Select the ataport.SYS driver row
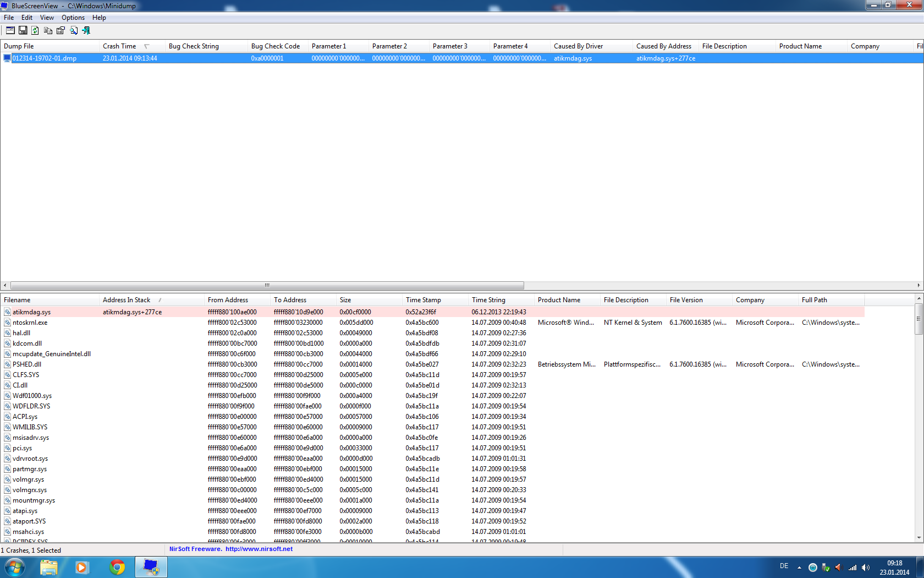Viewport: 924px width, 578px height. pos(432,521)
